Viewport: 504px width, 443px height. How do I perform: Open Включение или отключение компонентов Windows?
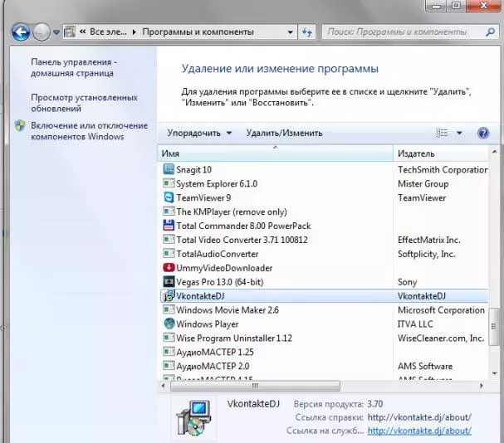pos(90,131)
